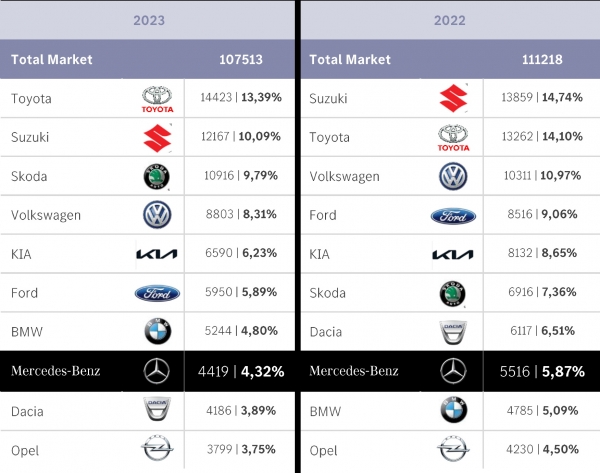Click the Dacia logo in the 2022 table
This screenshot has height=473, width=600.
(453, 333)
